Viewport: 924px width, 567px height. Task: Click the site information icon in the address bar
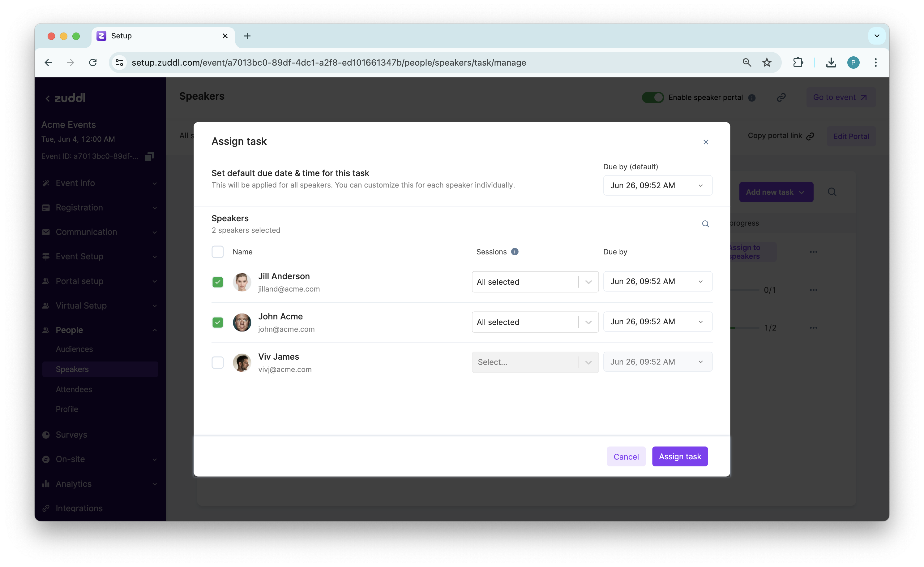pos(119,62)
